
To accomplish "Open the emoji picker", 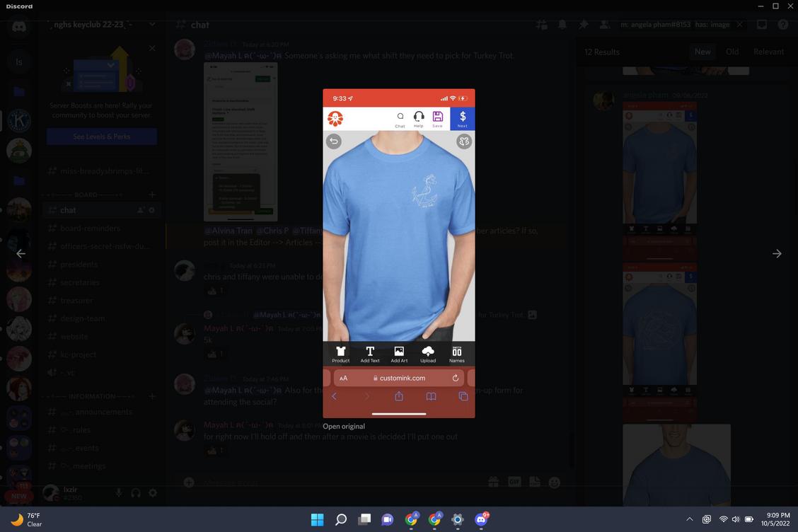I will (x=554, y=482).
